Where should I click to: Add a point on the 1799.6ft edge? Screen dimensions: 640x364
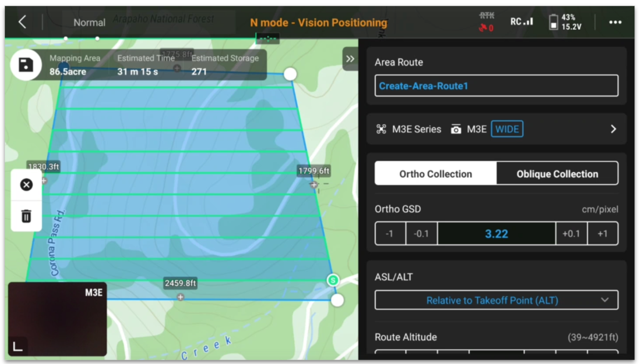point(314,185)
